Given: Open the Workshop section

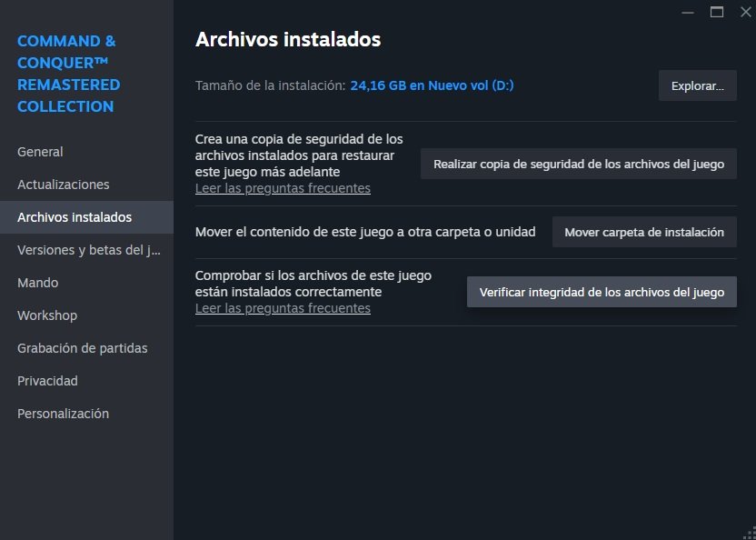Looking at the screenshot, I should (x=47, y=315).
